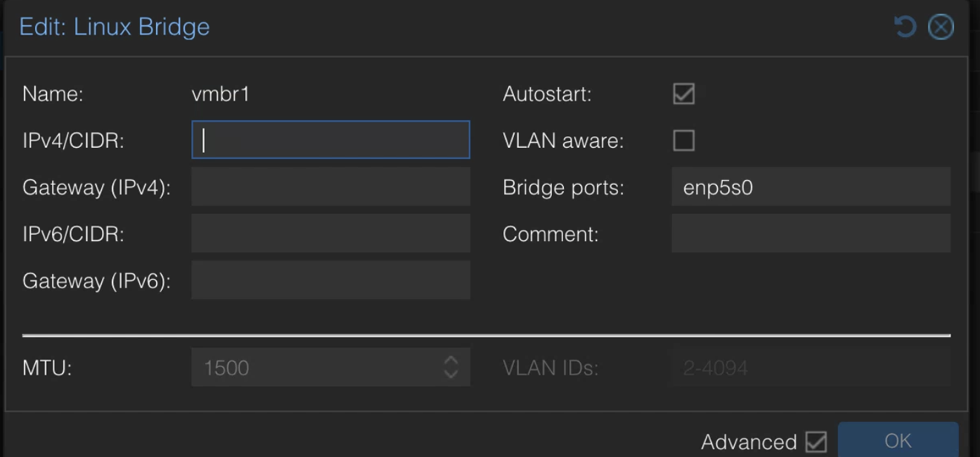
Task: Close the Edit Linux Bridge dialog
Action: [941, 27]
